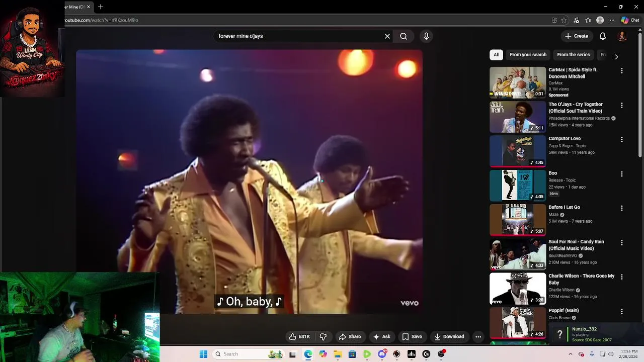Close the current YouTube tab
Image resolution: width=644 pixels, height=362 pixels.
pos(89,7)
